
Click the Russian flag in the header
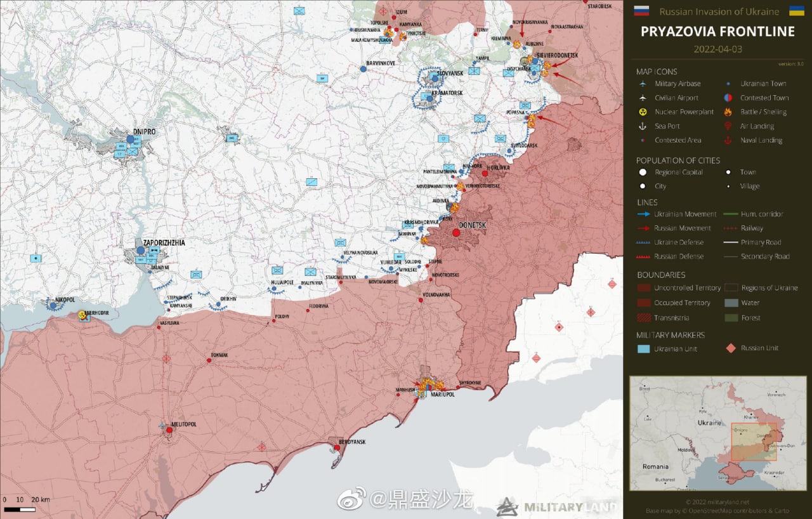[x=641, y=11]
